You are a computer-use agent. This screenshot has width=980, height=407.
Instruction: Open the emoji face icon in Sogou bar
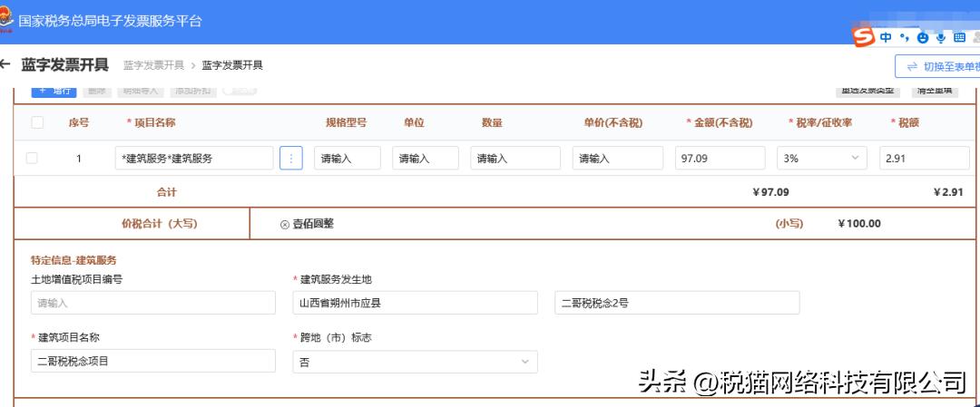tap(923, 37)
